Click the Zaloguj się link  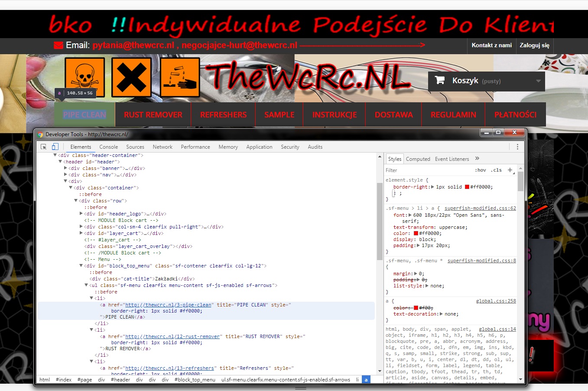tap(535, 46)
